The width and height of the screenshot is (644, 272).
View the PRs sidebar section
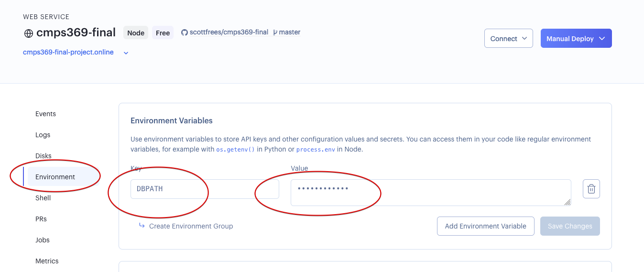click(x=41, y=219)
